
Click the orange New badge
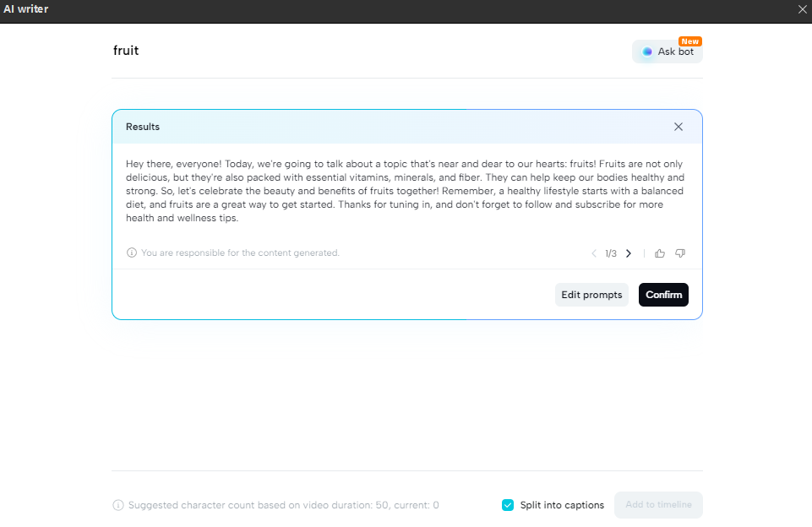click(x=690, y=41)
